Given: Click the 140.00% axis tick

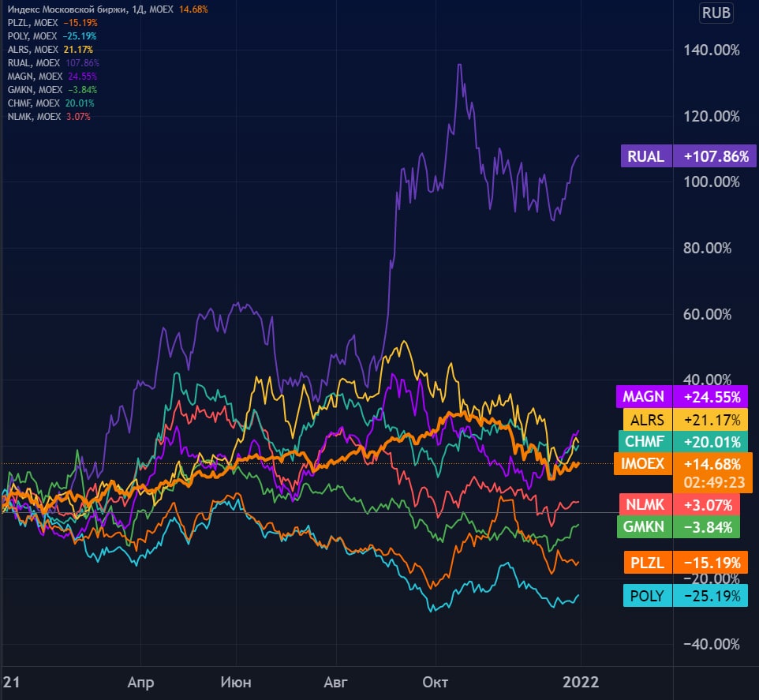Looking at the screenshot, I should tap(712, 50).
